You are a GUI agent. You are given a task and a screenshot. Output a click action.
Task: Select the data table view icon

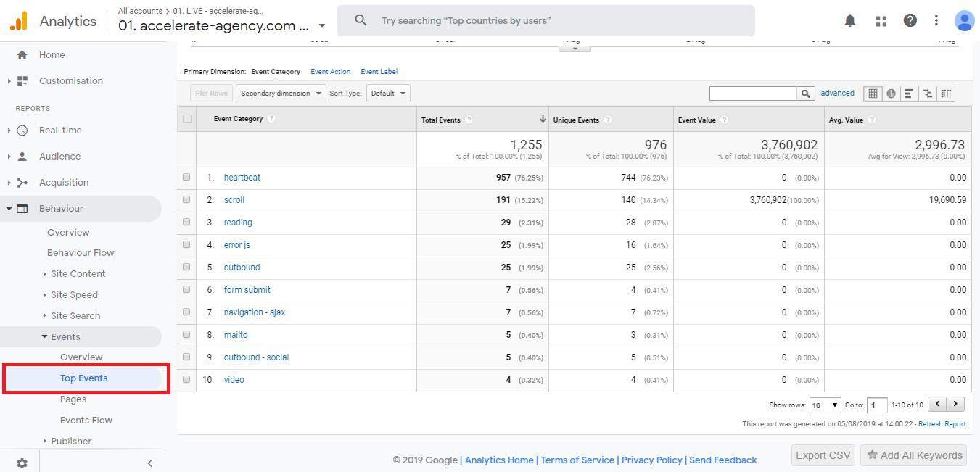pos(873,94)
